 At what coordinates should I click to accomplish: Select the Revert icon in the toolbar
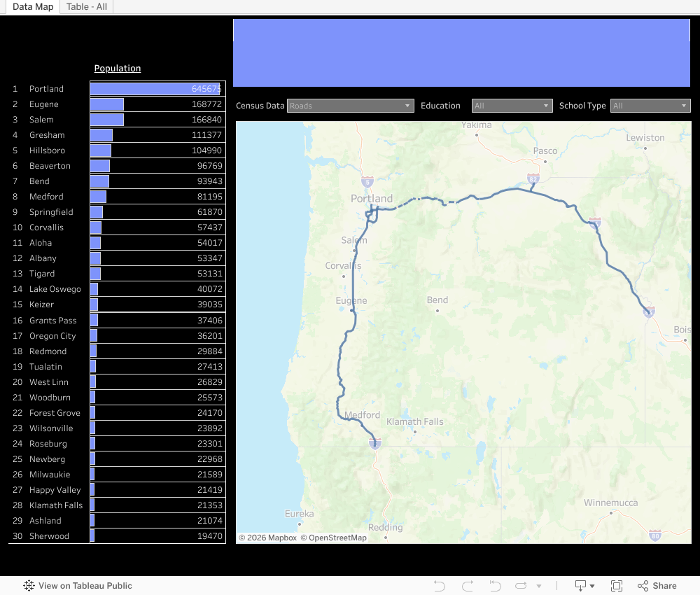(x=495, y=585)
